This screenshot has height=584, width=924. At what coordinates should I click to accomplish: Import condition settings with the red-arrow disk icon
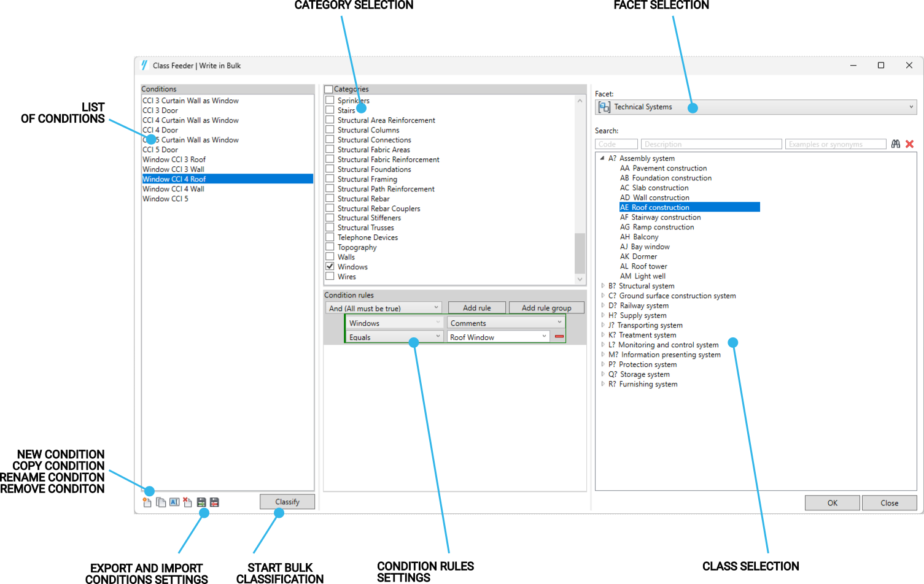[214, 502]
